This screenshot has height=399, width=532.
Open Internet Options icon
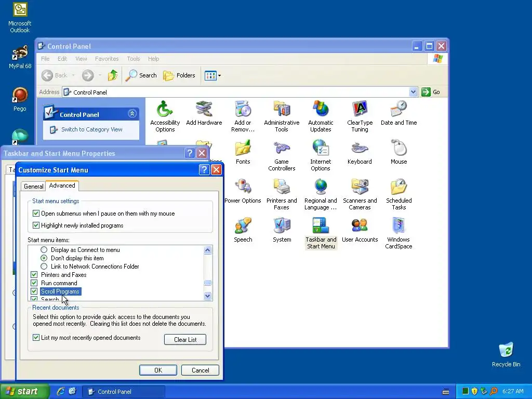(321, 155)
